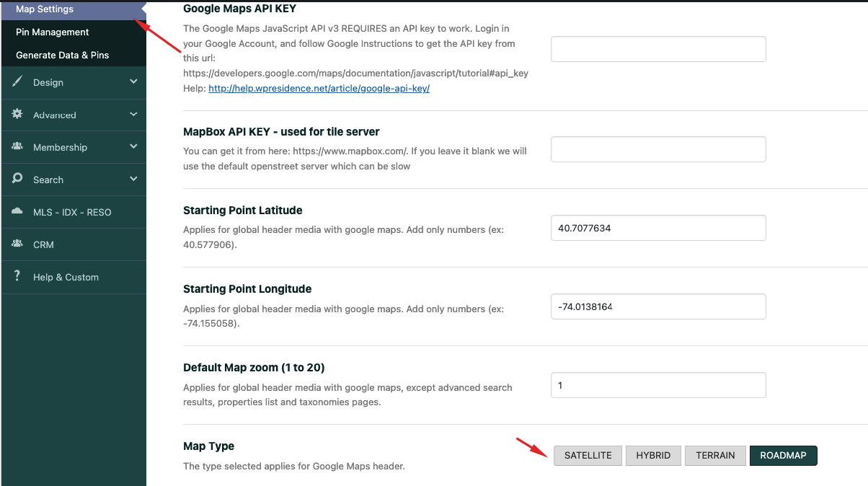Select ROADMAP map type

click(783, 455)
